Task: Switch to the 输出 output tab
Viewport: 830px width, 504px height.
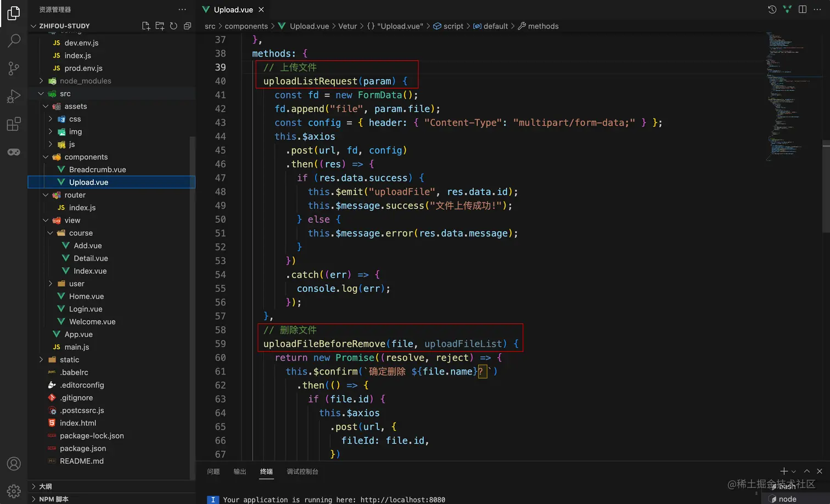Action: click(x=240, y=471)
